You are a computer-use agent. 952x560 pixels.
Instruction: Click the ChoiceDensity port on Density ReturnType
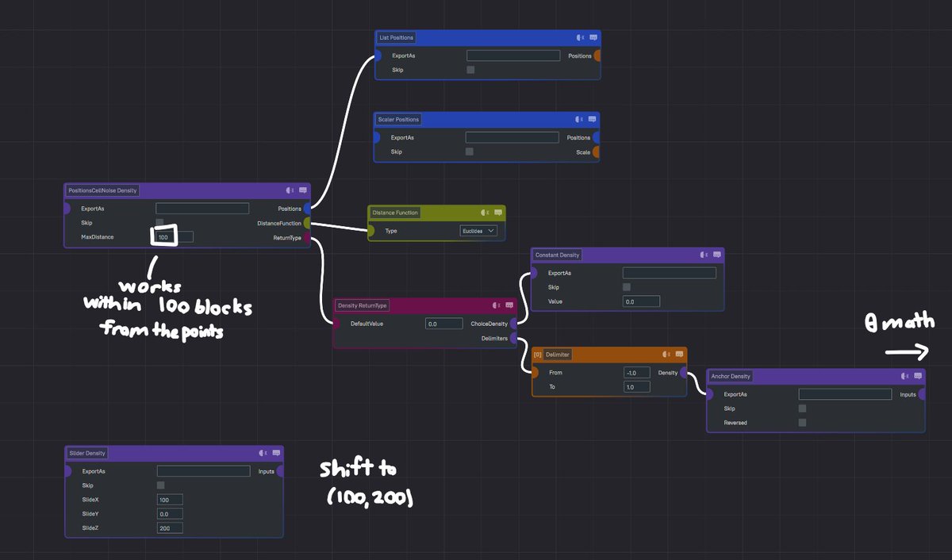pos(514,324)
